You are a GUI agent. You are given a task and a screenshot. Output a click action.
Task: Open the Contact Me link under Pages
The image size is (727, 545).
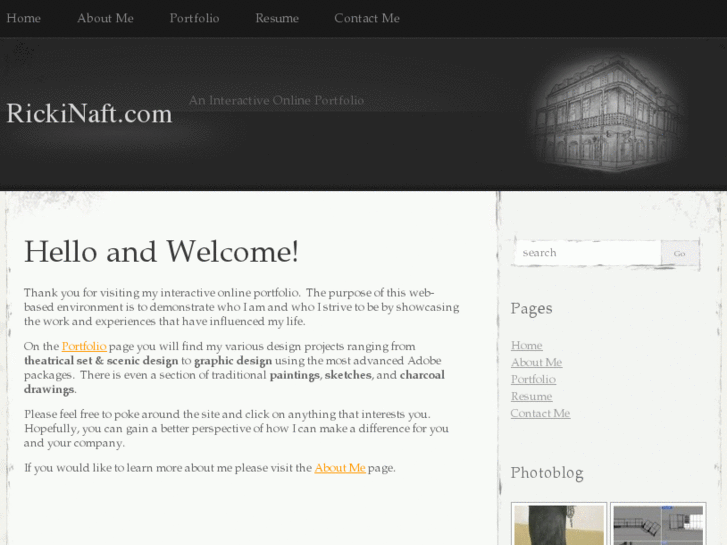point(540,413)
